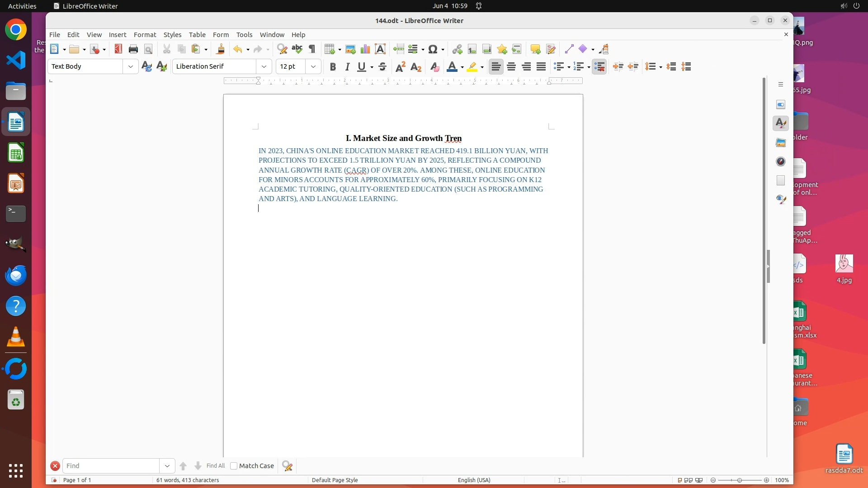The width and height of the screenshot is (868, 488).
Task: Click the Insert Image icon
Action: click(350, 49)
